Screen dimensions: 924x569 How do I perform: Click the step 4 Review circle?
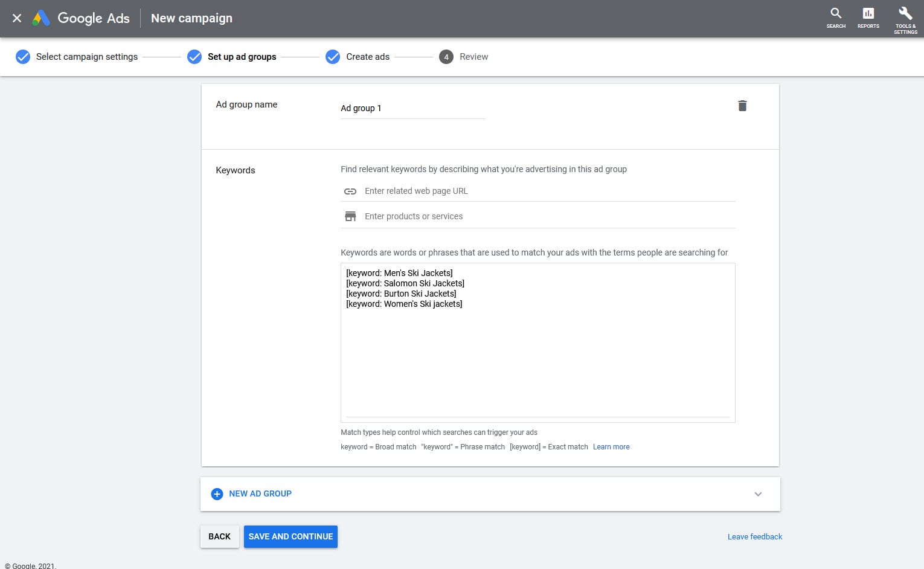(446, 57)
